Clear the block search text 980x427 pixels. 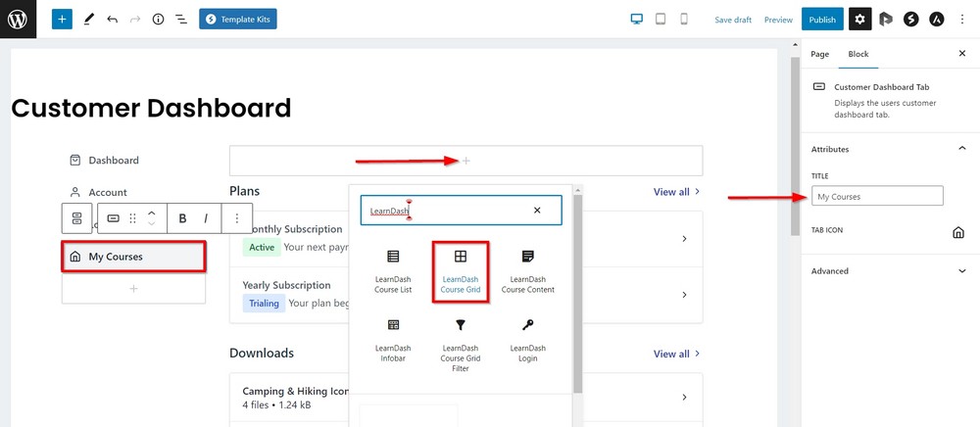point(537,211)
